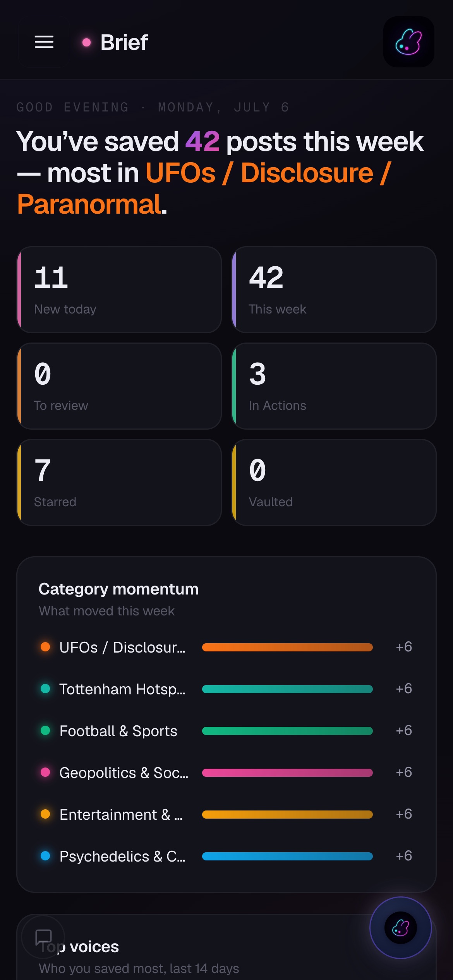The image size is (453, 980).
Task: Click the Entertainment momentum bar
Action: click(x=287, y=814)
